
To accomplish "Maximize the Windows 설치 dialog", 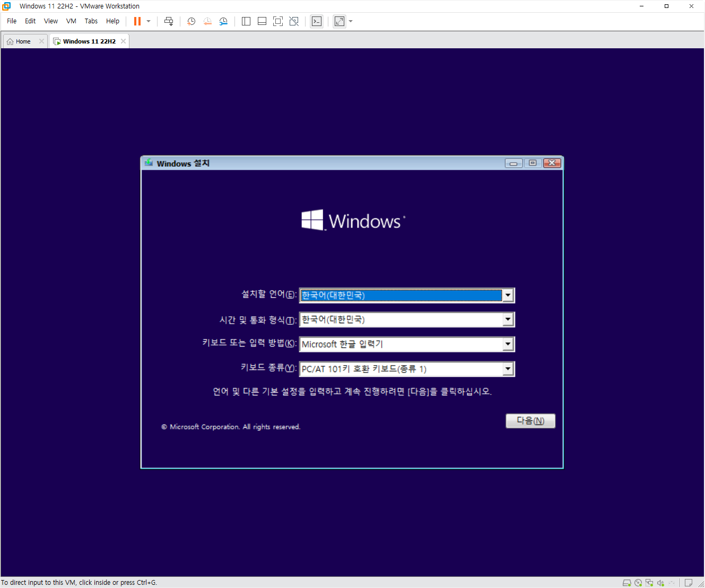I will click(533, 163).
